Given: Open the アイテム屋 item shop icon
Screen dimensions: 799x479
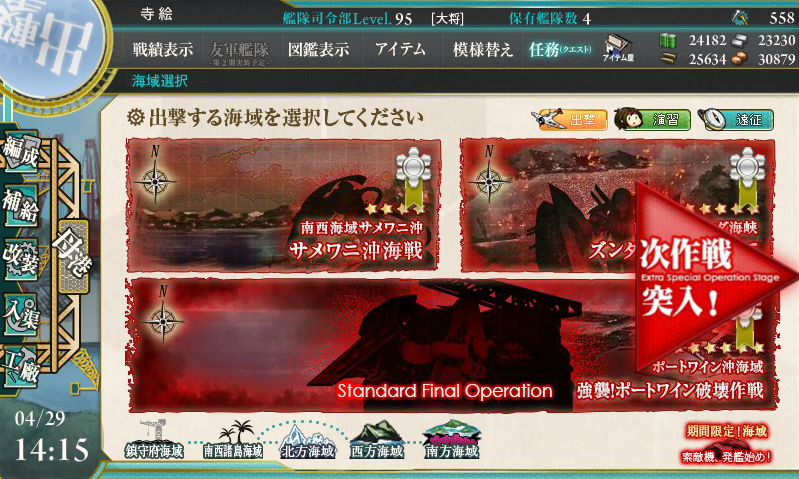Looking at the screenshot, I should [x=618, y=49].
